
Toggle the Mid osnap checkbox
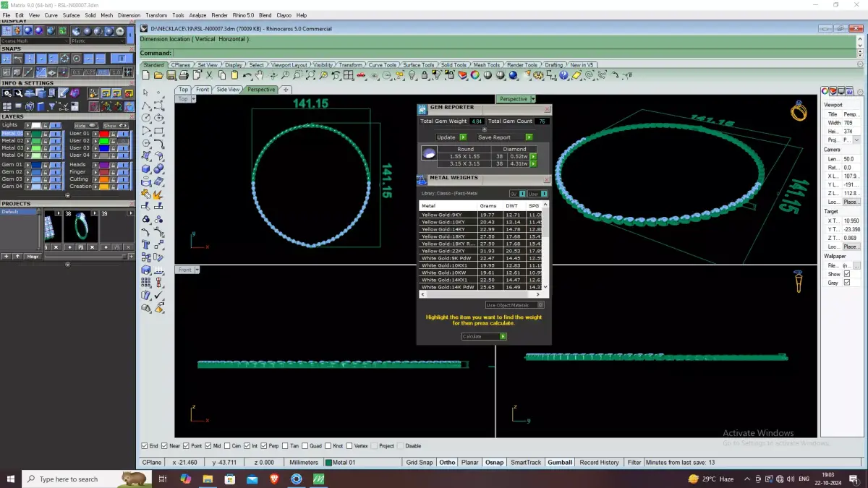click(x=208, y=446)
